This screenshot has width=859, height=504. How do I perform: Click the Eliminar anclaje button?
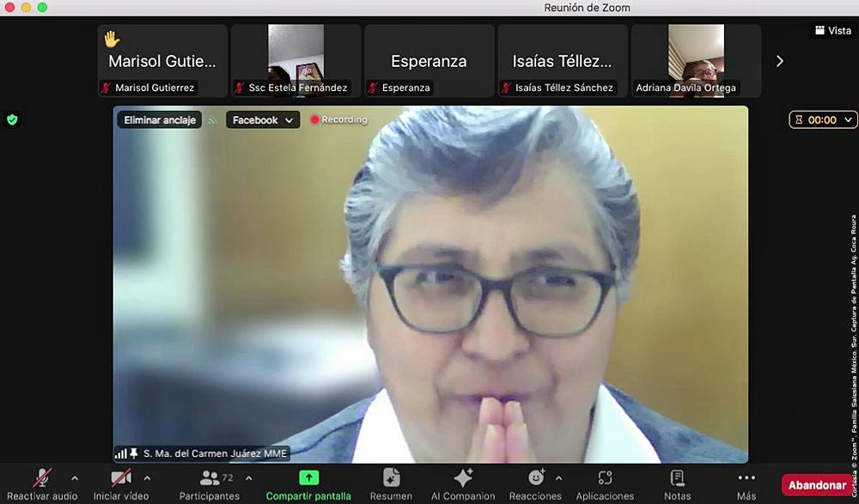pyautogui.click(x=160, y=120)
